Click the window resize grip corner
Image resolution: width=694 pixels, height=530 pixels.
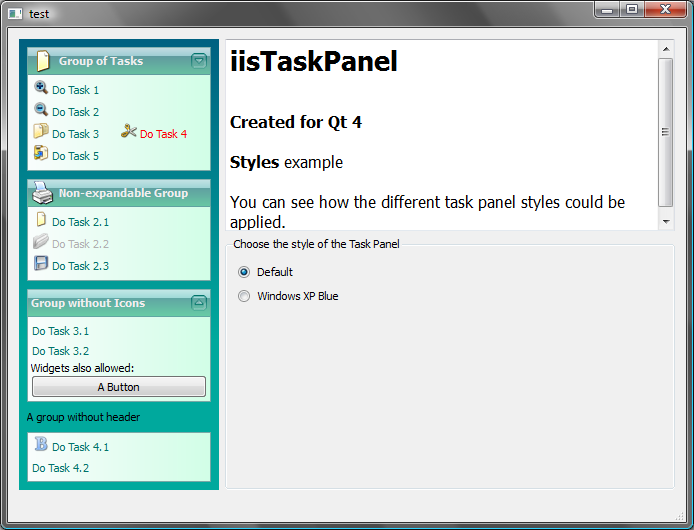(680, 516)
